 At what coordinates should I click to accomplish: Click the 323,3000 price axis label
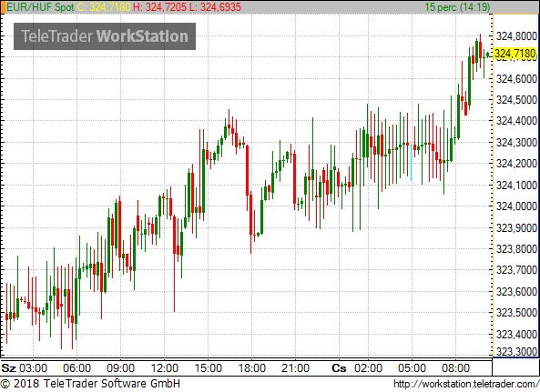point(516,351)
